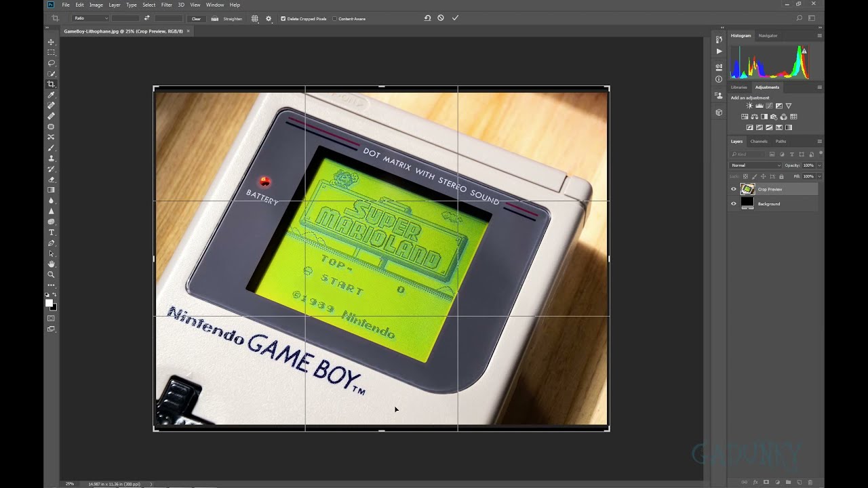Select the Crop tool in the left toolbar
Image resolution: width=868 pixels, height=488 pixels.
click(x=51, y=84)
